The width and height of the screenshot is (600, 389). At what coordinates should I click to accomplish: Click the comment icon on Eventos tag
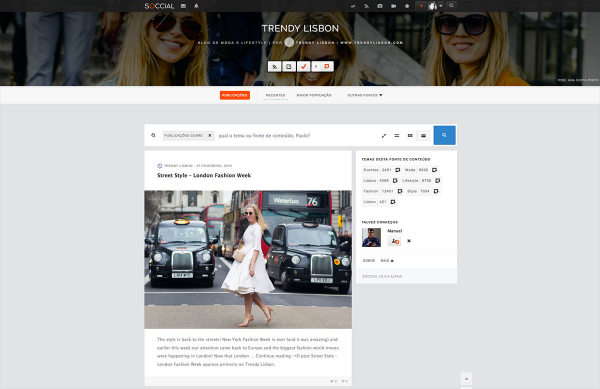[398, 170]
